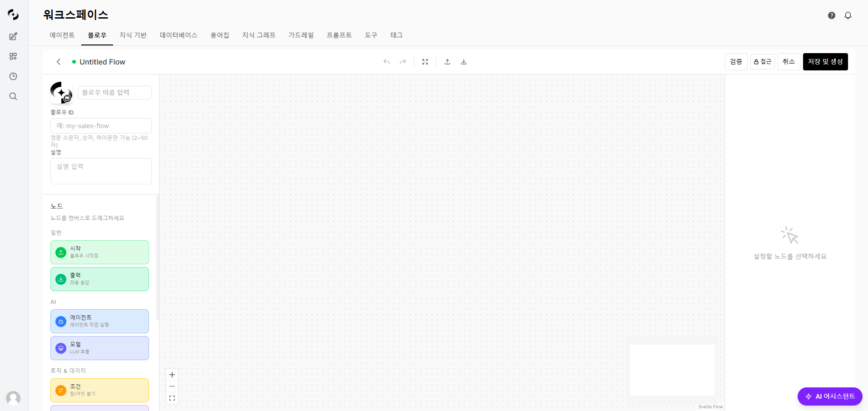The height and width of the screenshot is (411, 868).
Task: Switch to the 지식 기반 tab
Action: coord(133,35)
